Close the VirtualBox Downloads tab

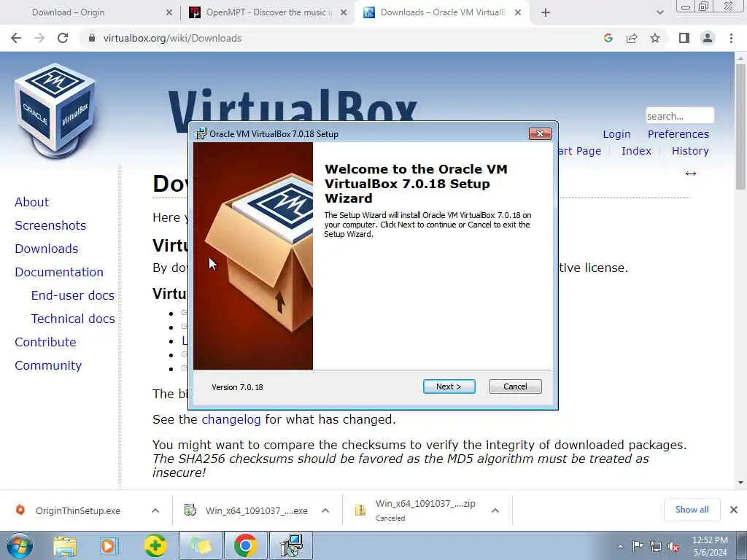click(x=518, y=12)
